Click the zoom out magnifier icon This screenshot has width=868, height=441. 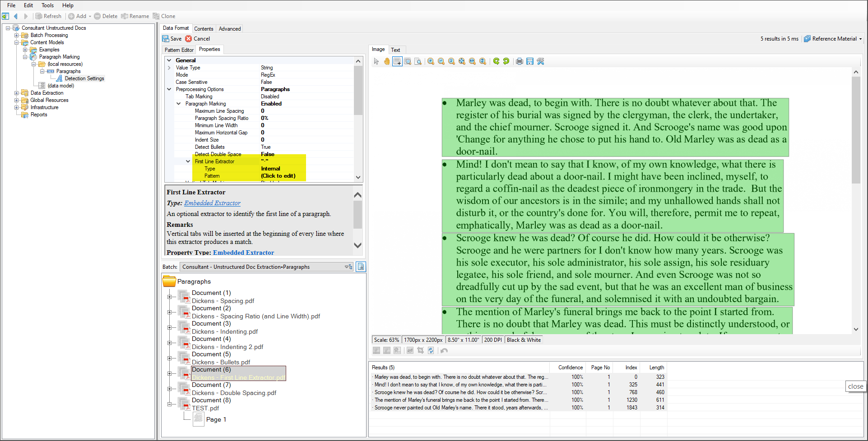(441, 61)
